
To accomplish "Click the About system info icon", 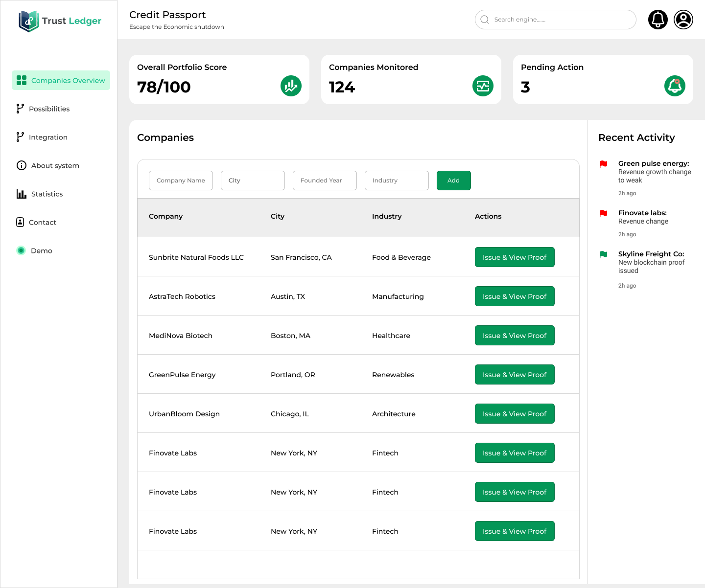I will tap(22, 165).
